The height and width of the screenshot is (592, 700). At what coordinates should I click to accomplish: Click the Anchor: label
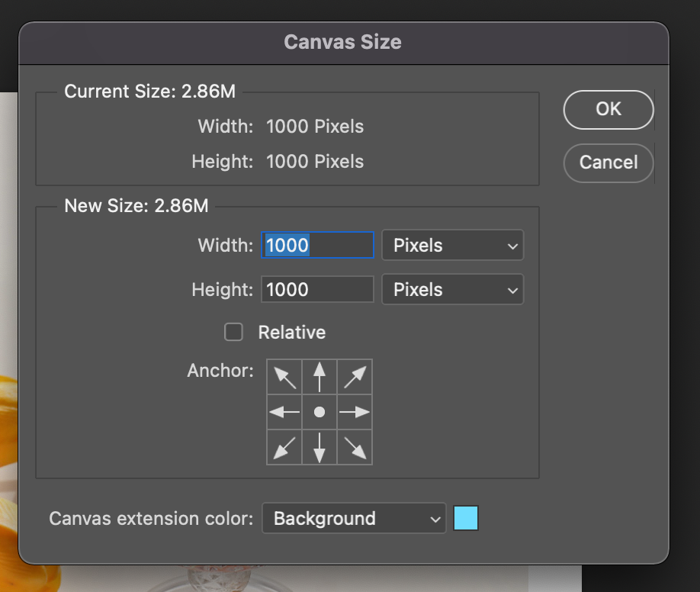coord(220,371)
